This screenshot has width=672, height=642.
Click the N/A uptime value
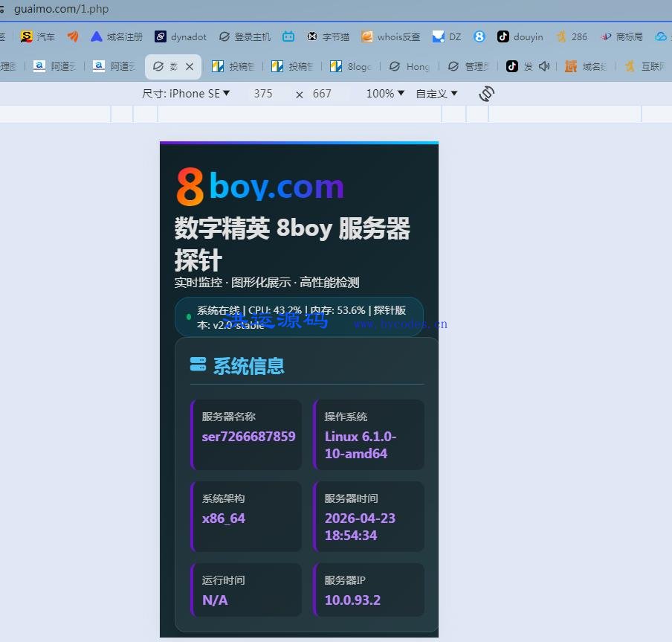[x=215, y=600]
